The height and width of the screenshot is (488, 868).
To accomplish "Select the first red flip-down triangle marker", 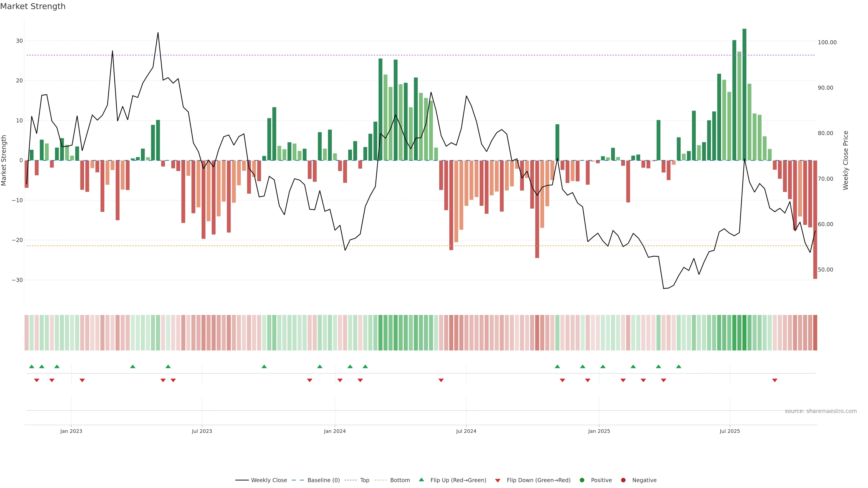I will (x=37, y=380).
